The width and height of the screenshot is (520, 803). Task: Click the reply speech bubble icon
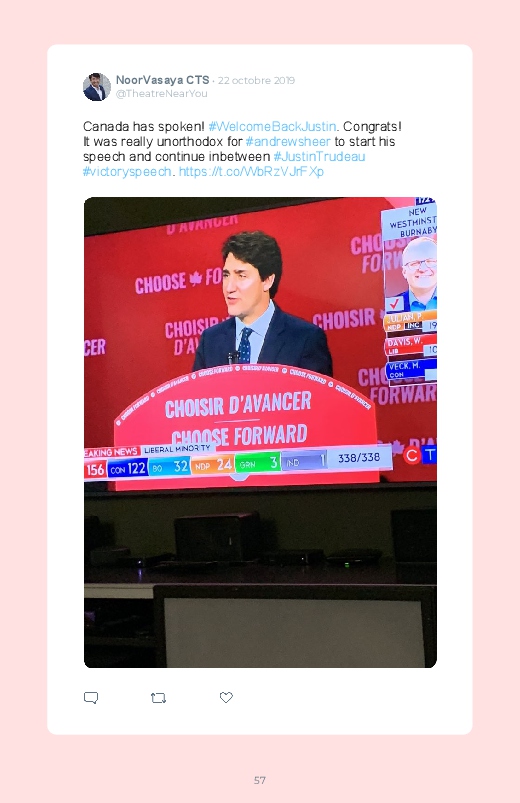pyautogui.click(x=91, y=698)
